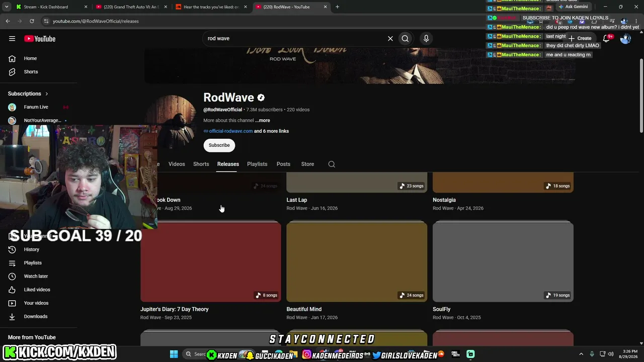Open the Windows Start menu
This screenshot has width=644, height=362.
[174, 354]
